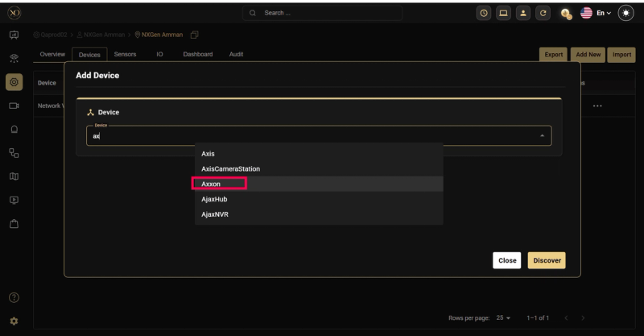Click the clock history icon in top bar
Viewport: 644px width, 336px height.
(x=484, y=13)
